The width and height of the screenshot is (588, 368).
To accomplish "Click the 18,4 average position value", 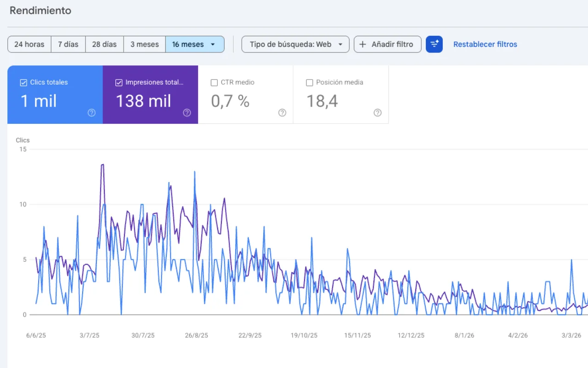I will (322, 101).
